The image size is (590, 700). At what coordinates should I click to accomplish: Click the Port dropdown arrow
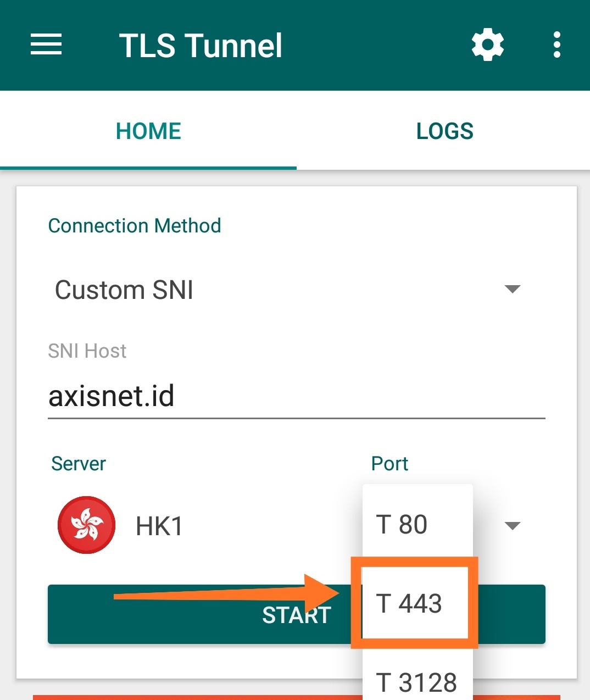click(x=513, y=526)
